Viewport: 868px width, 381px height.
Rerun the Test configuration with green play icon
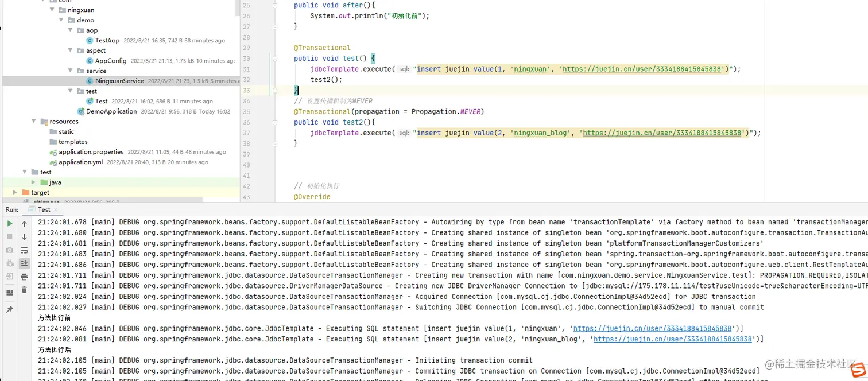click(x=10, y=224)
